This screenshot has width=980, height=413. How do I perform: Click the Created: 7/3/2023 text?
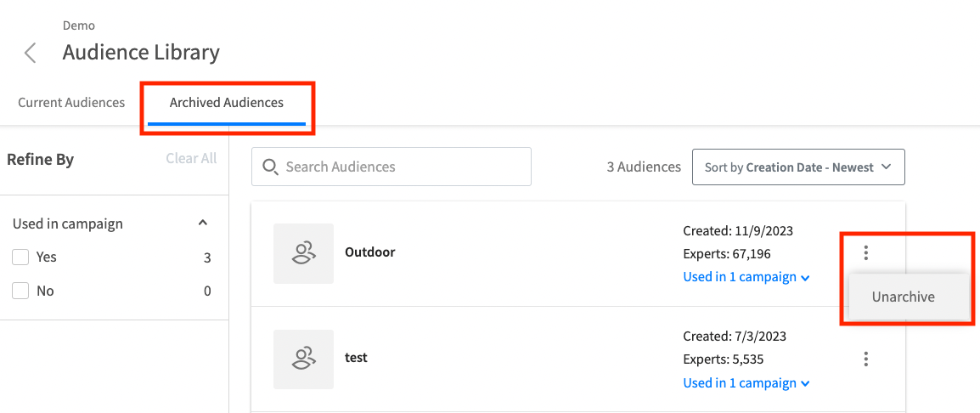(x=735, y=337)
